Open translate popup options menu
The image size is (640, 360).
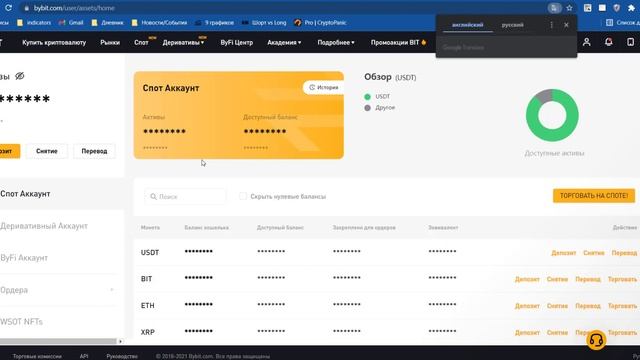pos(551,25)
